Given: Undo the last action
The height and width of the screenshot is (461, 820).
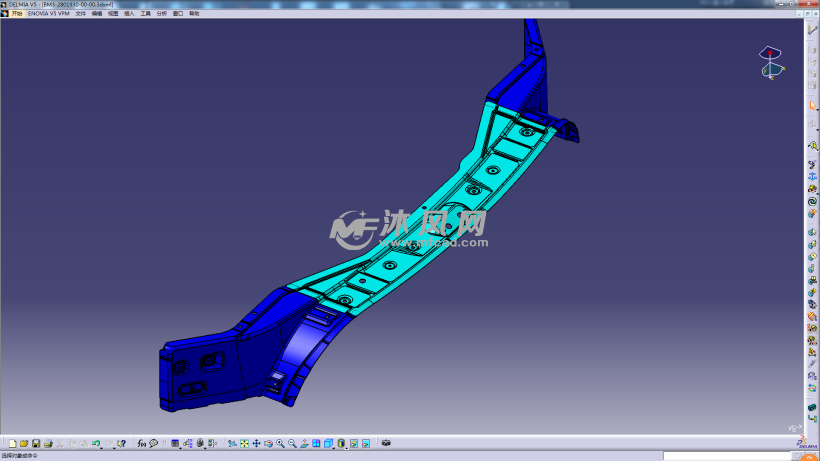Looking at the screenshot, I should point(96,443).
